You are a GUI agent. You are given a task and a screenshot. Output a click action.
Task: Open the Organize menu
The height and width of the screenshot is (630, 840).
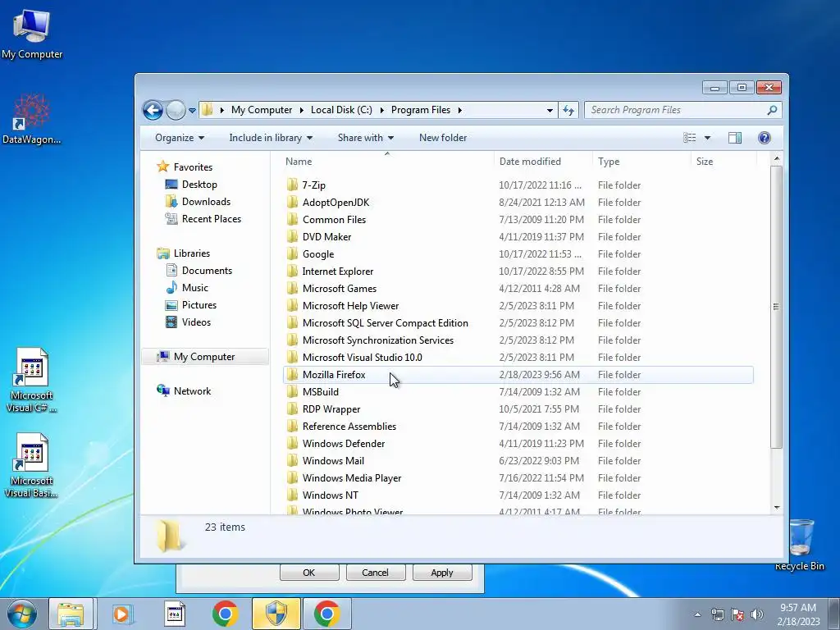[180, 138]
